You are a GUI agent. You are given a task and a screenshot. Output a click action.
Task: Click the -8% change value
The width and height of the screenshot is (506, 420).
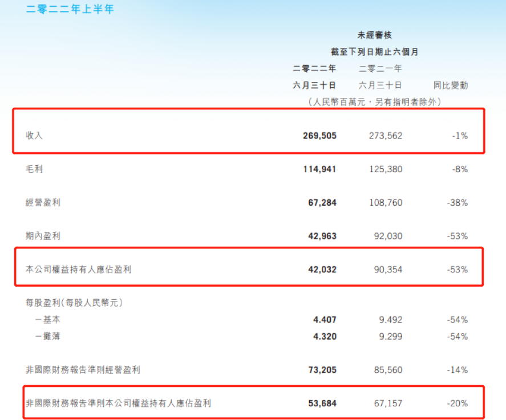click(460, 169)
